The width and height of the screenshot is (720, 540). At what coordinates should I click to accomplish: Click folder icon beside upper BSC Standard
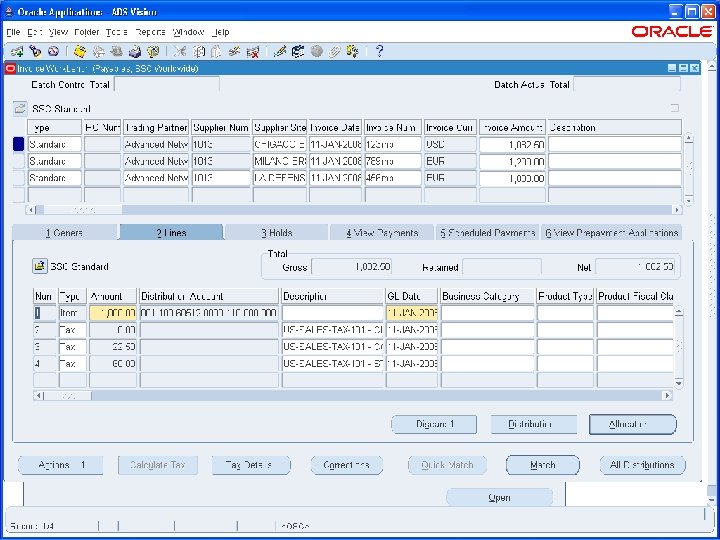pyautogui.click(x=19, y=109)
